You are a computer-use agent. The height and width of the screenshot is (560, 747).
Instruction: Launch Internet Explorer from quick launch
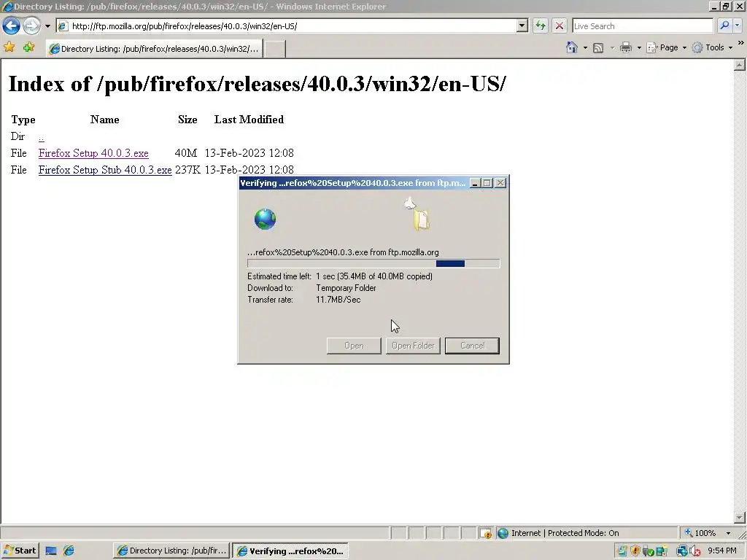(x=69, y=551)
